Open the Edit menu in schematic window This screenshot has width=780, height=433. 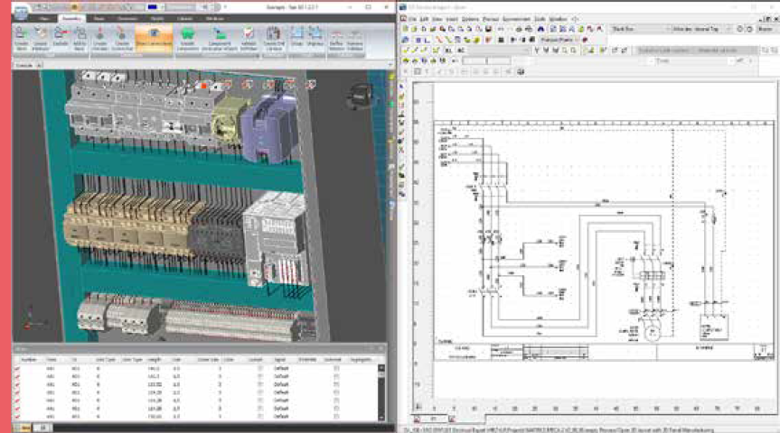424,19
